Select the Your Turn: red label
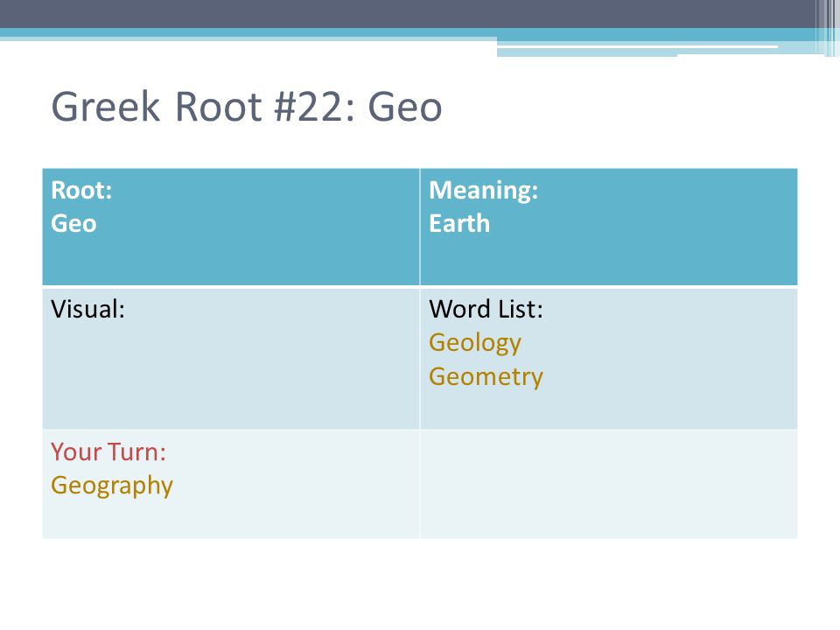This screenshot has height=630, width=840. 108,451
